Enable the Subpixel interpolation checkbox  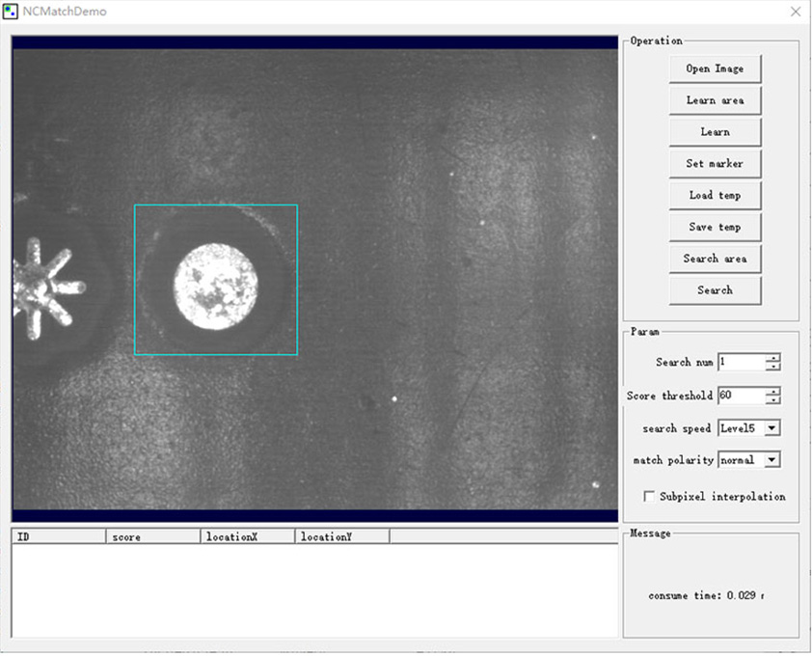[x=649, y=496]
